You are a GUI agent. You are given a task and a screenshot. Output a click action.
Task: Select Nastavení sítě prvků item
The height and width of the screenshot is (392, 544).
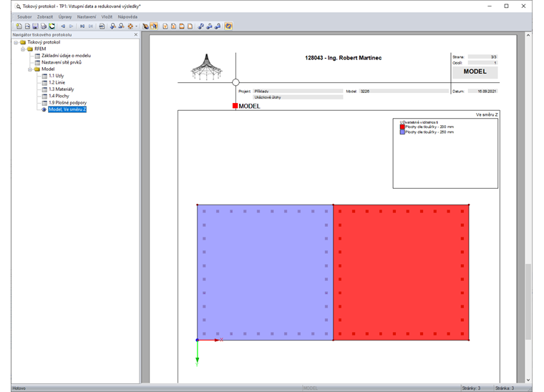tap(62, 62)
